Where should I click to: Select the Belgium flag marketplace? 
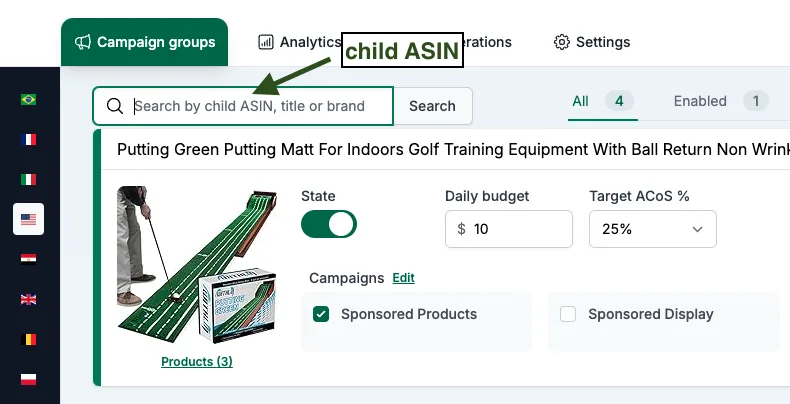click(28, 340)
